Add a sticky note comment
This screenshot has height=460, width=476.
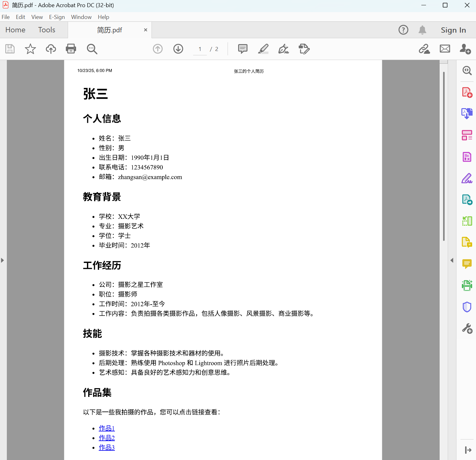coord(243,49)
